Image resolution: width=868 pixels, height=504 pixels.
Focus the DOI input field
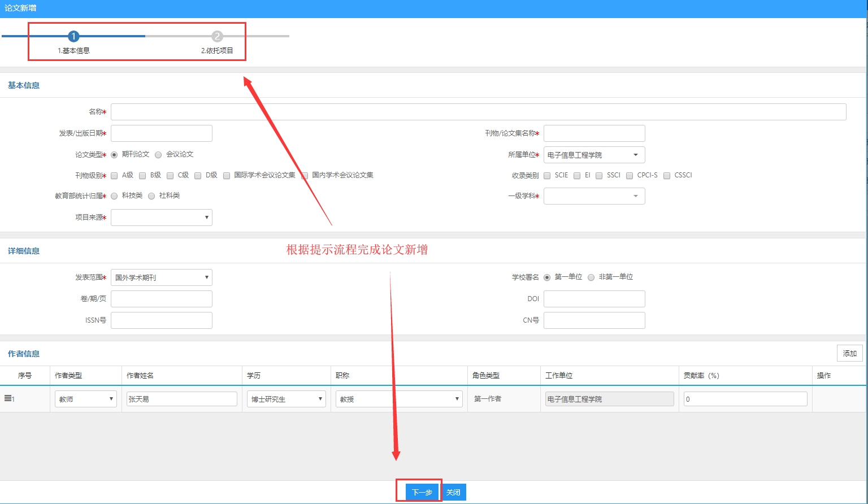pyautogui.click(x=594, y=299)
